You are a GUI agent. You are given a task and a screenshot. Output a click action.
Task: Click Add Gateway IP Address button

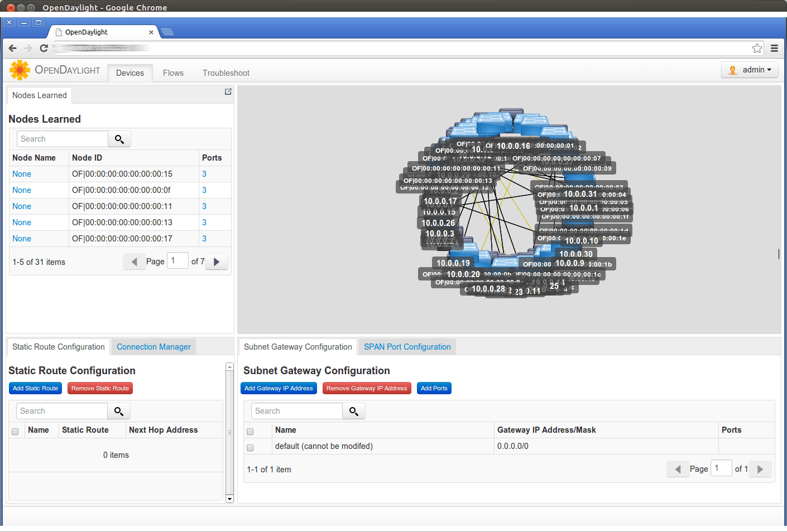pos(279,388)
